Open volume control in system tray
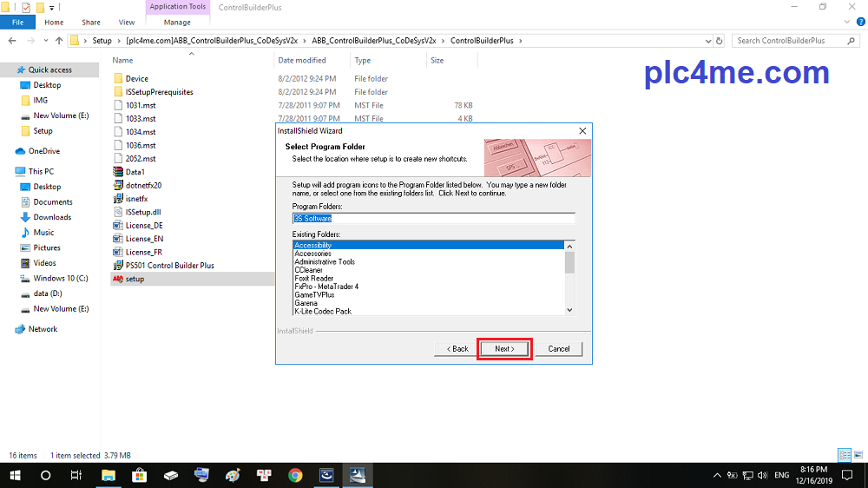 763,475
